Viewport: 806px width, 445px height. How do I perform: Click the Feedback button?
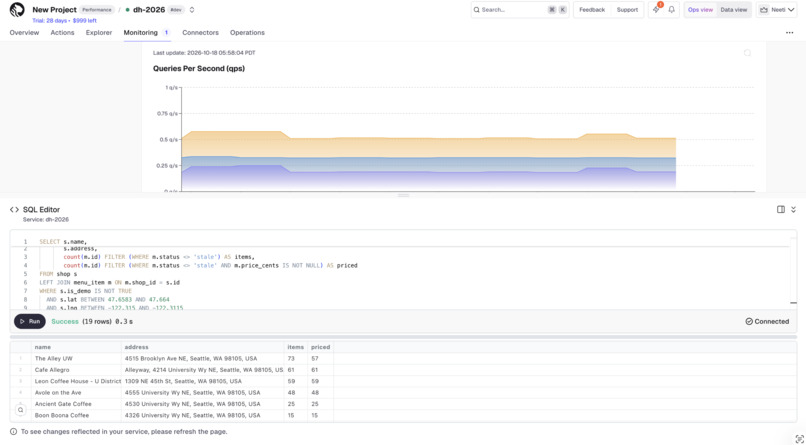point(592,10)
